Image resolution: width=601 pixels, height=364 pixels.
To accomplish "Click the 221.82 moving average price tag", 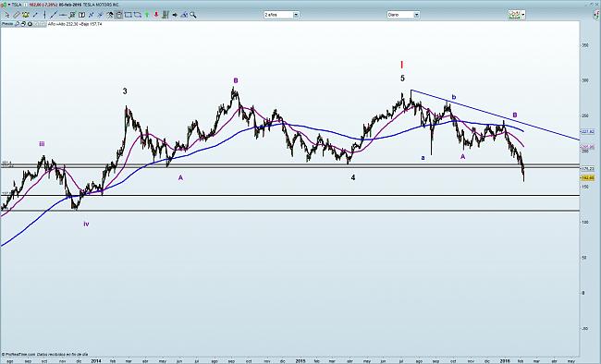I will [588, 131].
